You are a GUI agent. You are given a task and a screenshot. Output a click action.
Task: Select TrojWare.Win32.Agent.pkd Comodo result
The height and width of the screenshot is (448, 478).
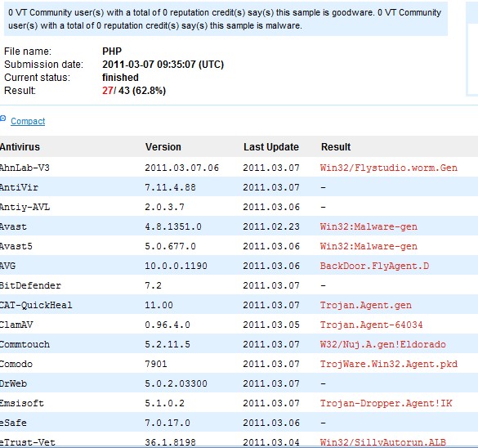(389, 364)
